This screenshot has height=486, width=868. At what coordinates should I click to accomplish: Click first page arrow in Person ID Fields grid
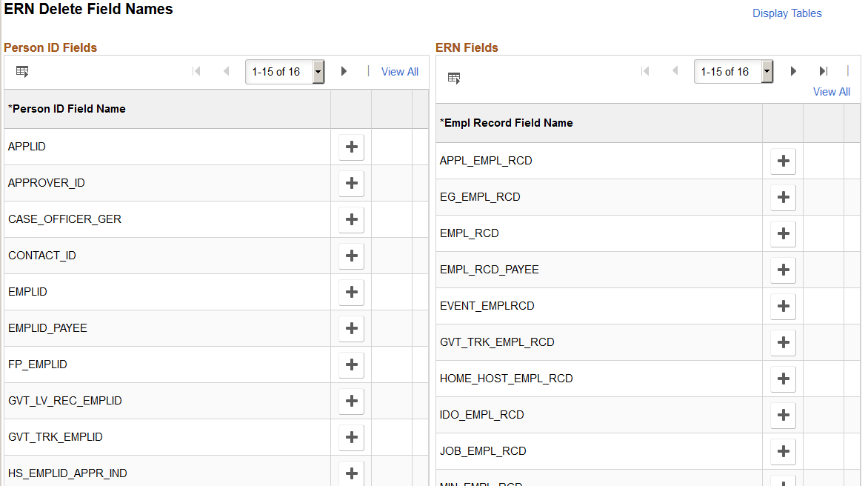(196, 71)
